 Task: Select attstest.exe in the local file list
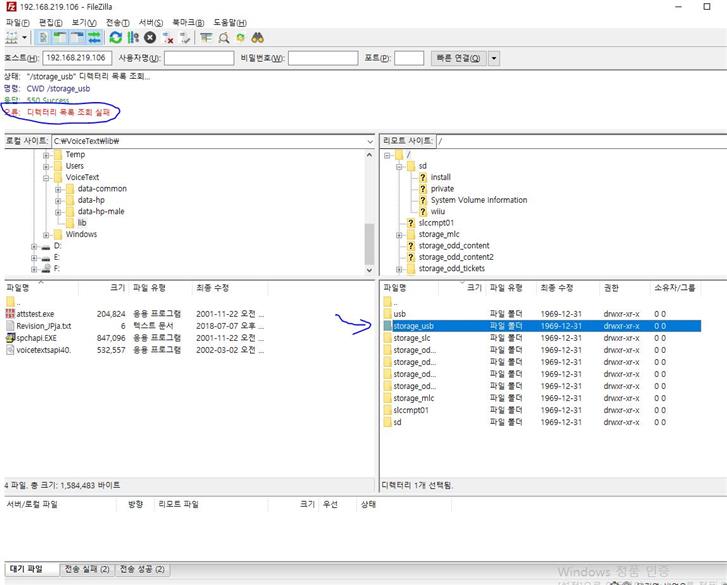35,314
